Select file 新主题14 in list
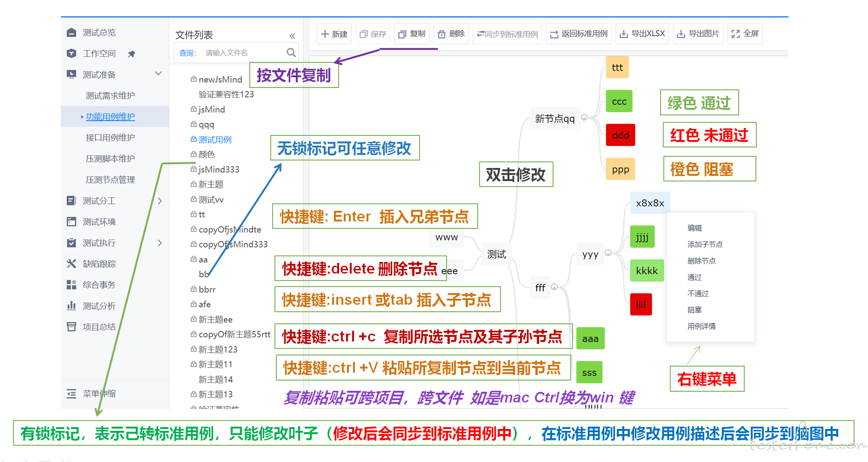Viewport: 868px width, 462px height. click(216, 380)
